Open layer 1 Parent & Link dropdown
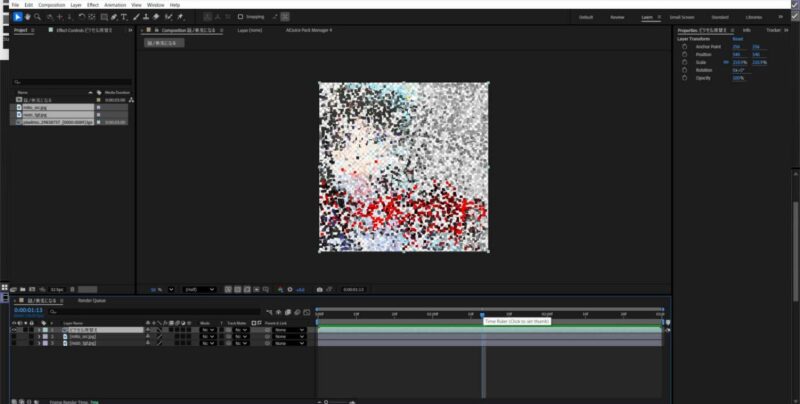Screen dimensions: 800x404 (x=289, y=330)
